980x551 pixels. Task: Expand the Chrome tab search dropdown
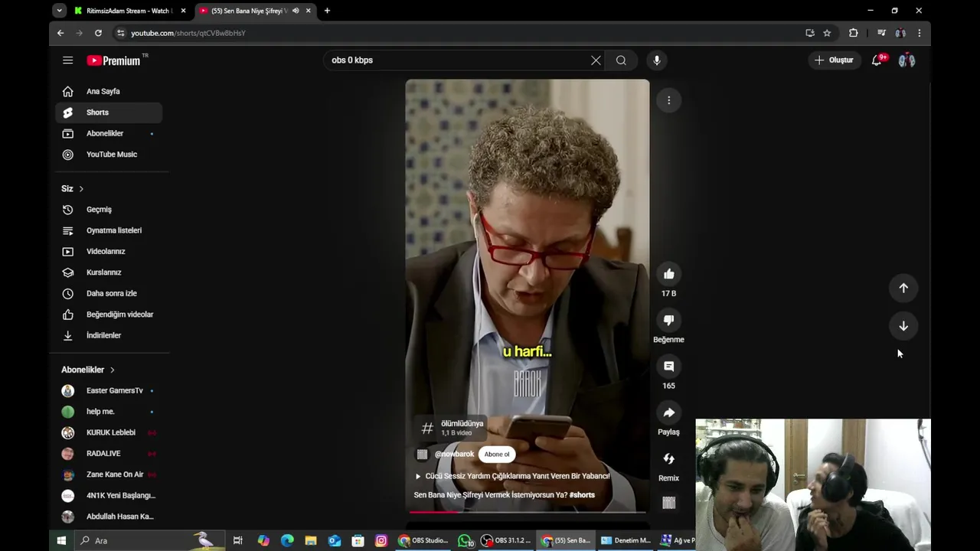59,11
